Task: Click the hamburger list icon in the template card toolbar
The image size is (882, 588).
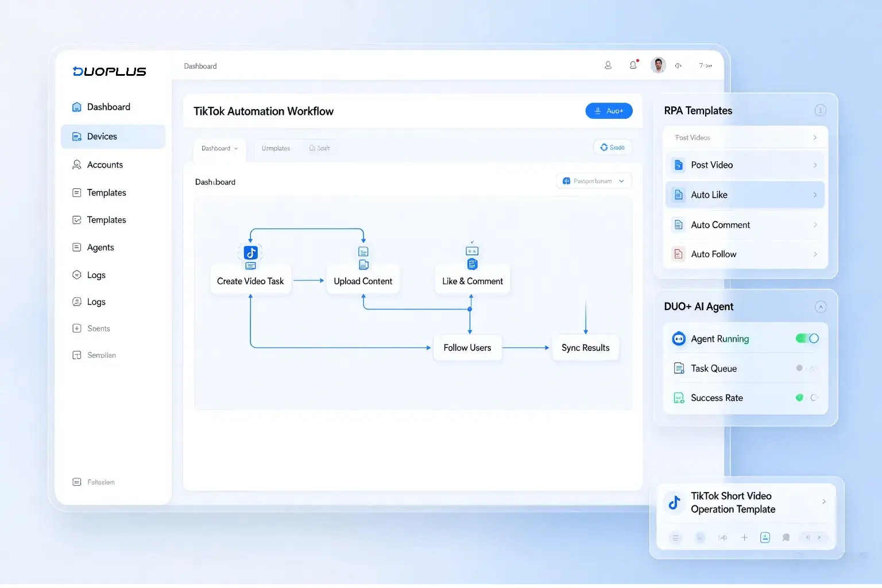Action: pyautogui.click(x=676, y=537)
